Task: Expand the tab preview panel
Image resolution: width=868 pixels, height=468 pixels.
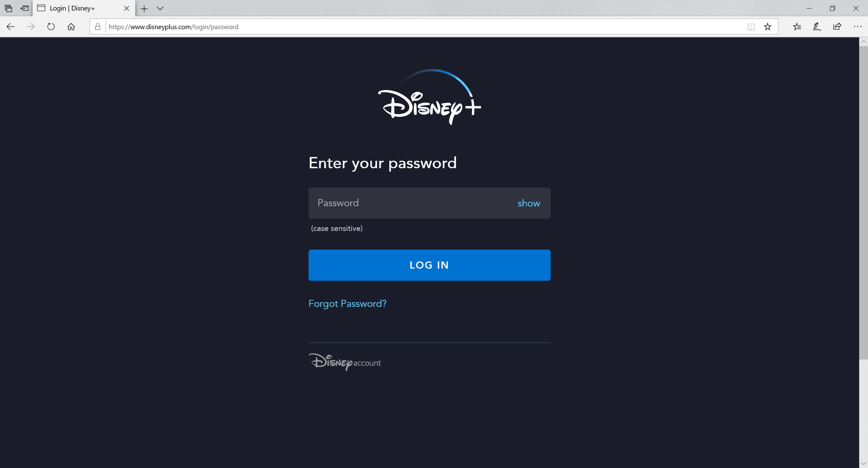Action: click(159, 8)
